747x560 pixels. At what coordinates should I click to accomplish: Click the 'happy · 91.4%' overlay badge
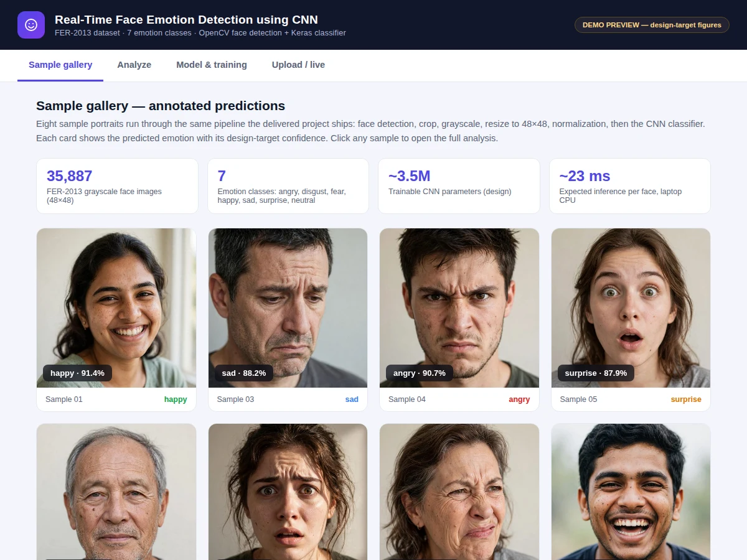78,373
